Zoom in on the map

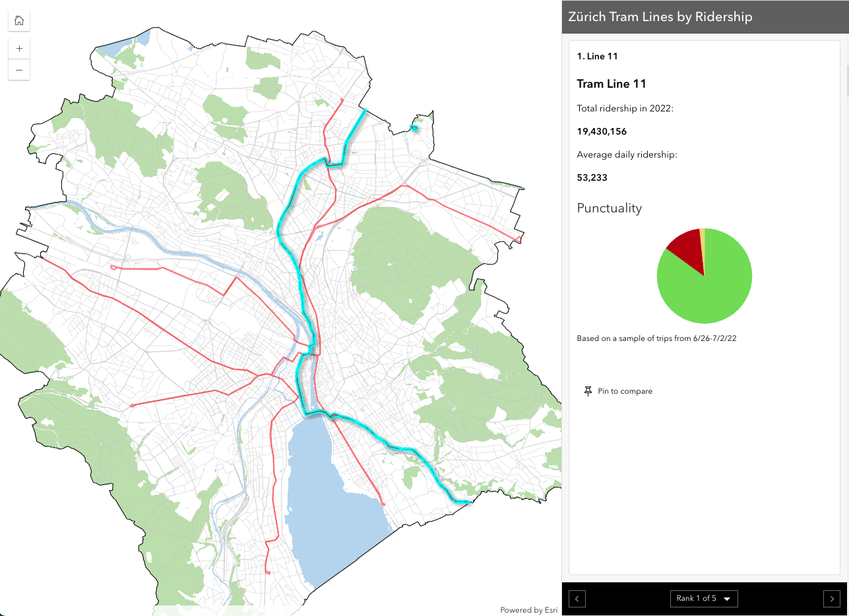19,49
